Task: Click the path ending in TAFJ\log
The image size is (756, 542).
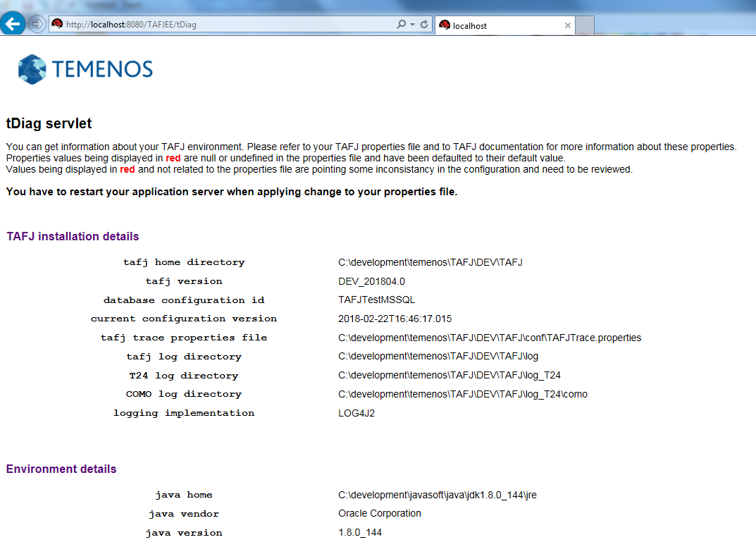Action: (x=438, y=357)
